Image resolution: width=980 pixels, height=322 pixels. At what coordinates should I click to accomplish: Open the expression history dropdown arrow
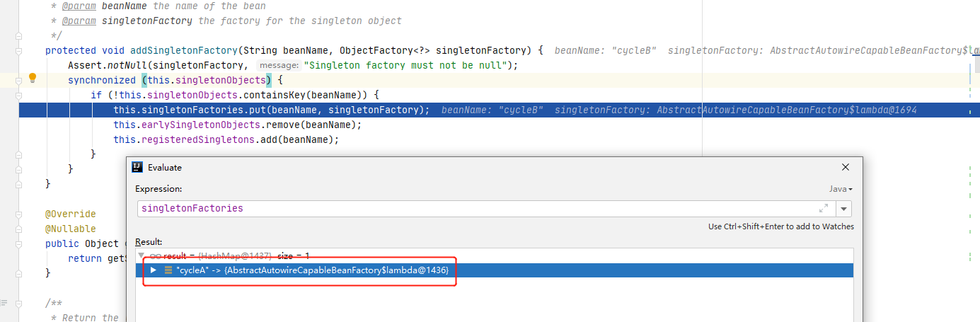pos(843,209)
